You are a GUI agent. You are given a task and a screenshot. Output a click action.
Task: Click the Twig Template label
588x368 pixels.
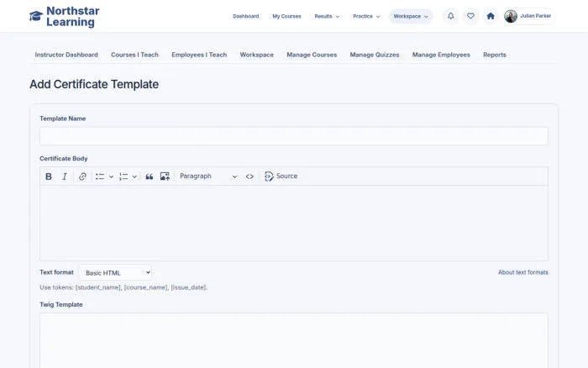61,305
